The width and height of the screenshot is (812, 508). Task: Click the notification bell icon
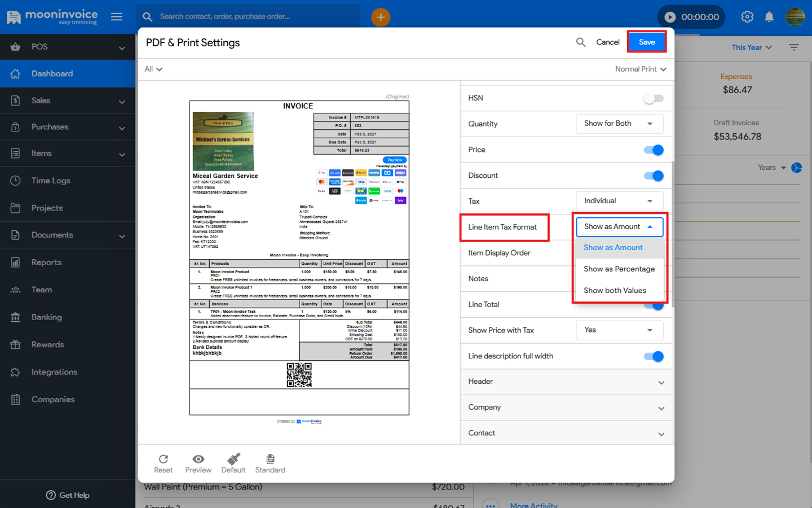click(x=769, y=17)
